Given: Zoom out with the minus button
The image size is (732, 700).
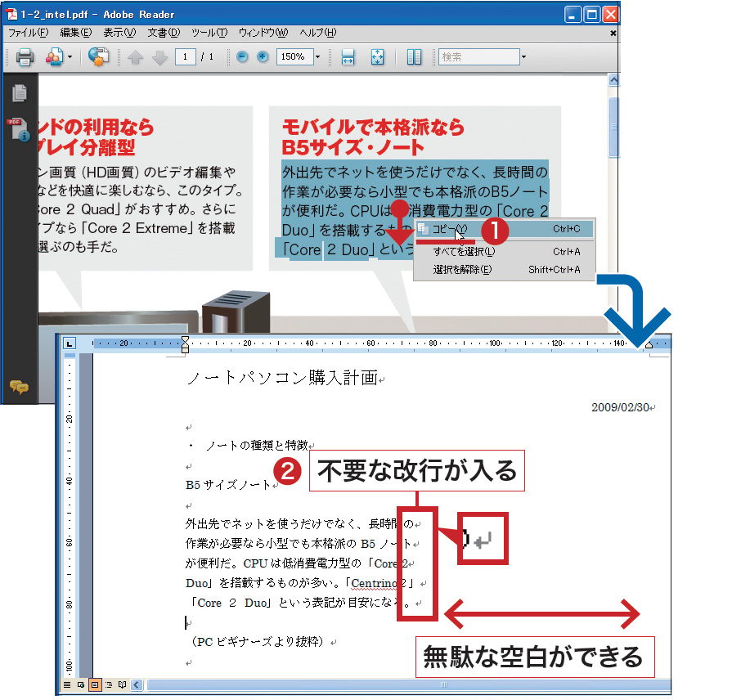Looking at the screenshot, I should (242, 57).
